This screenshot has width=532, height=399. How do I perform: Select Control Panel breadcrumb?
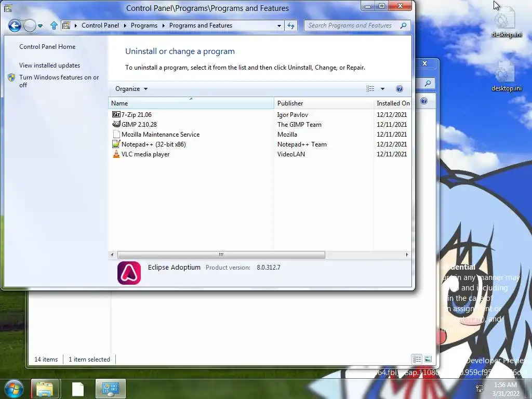[x=100, y=25]
